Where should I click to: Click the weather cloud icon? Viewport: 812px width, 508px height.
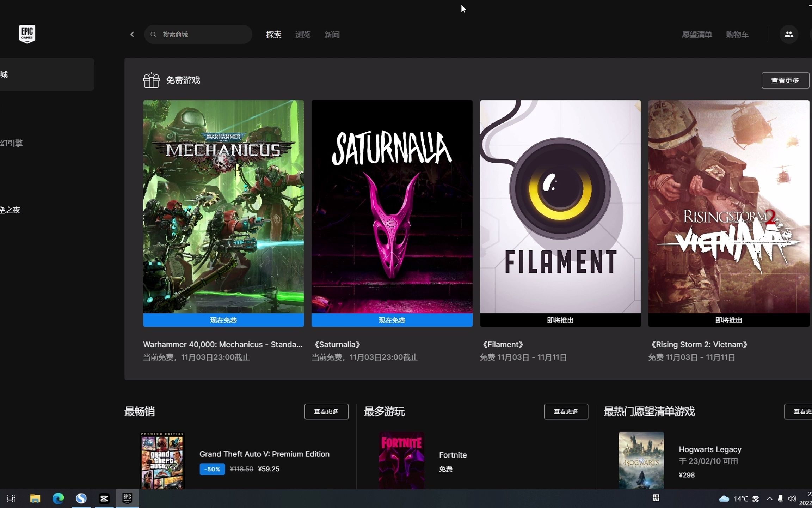click(724, 498)
